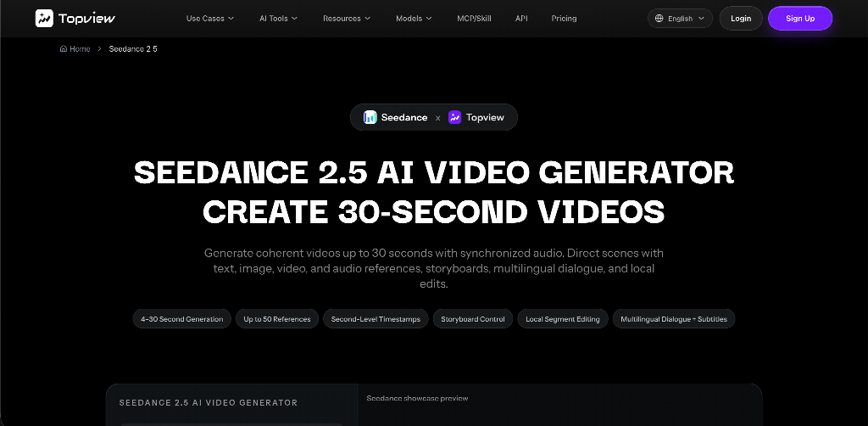
Task: Click the Seedance x Topview badge
Action: [x=434, y=117]
